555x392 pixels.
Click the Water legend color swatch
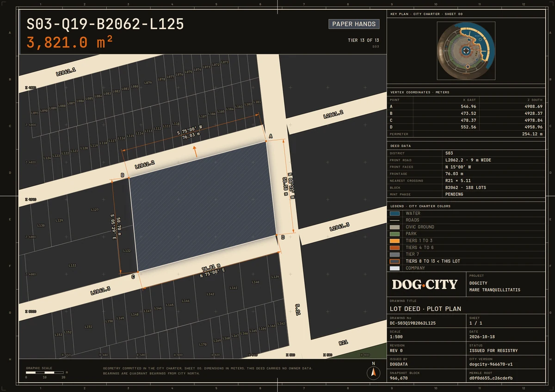395,214
